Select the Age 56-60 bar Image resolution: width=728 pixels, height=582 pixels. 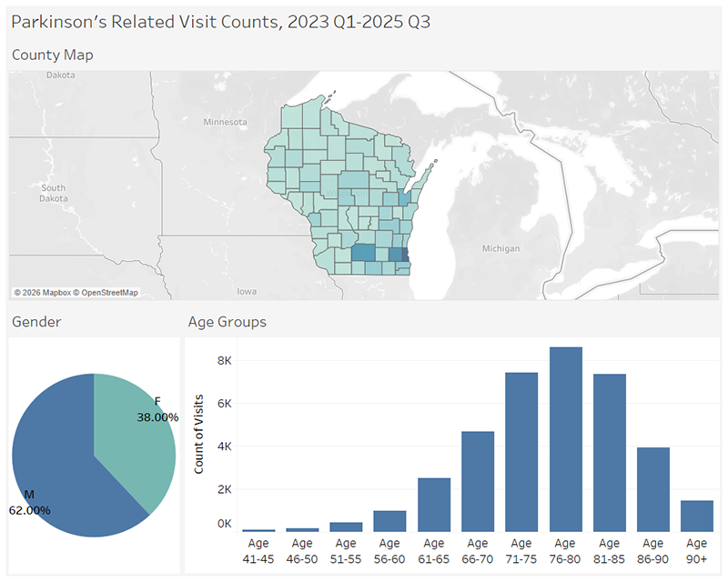point(390,521)
